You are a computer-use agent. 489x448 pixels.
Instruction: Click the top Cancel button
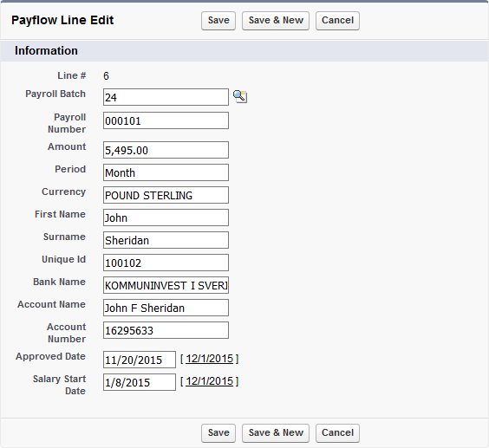coord(337,21)
